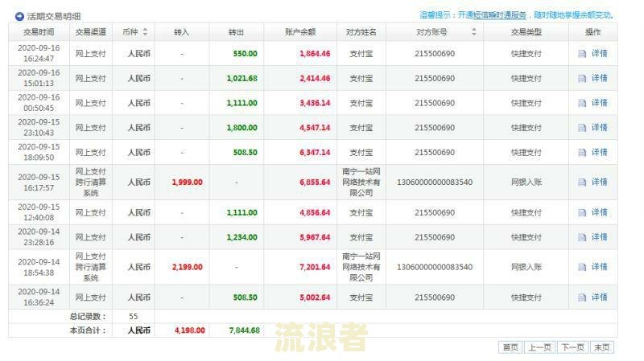Click the 转入 column header

tap(182, 32)
